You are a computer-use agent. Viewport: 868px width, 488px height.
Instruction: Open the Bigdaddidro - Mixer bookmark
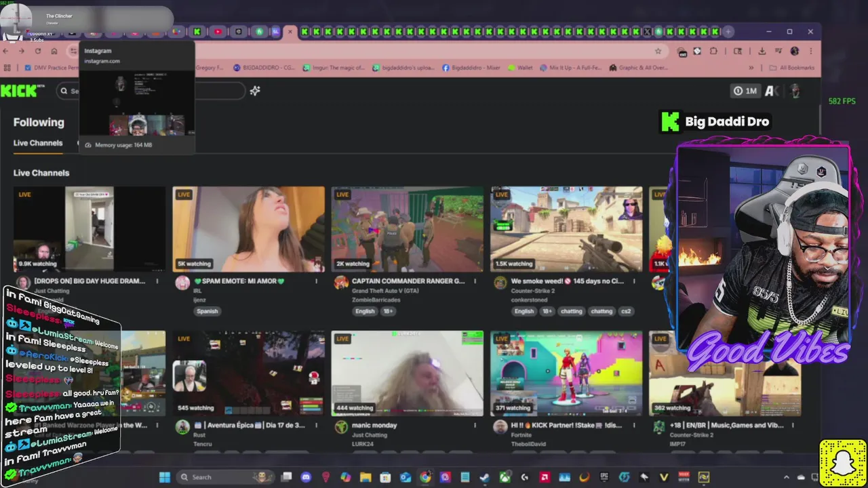point(471,68)
